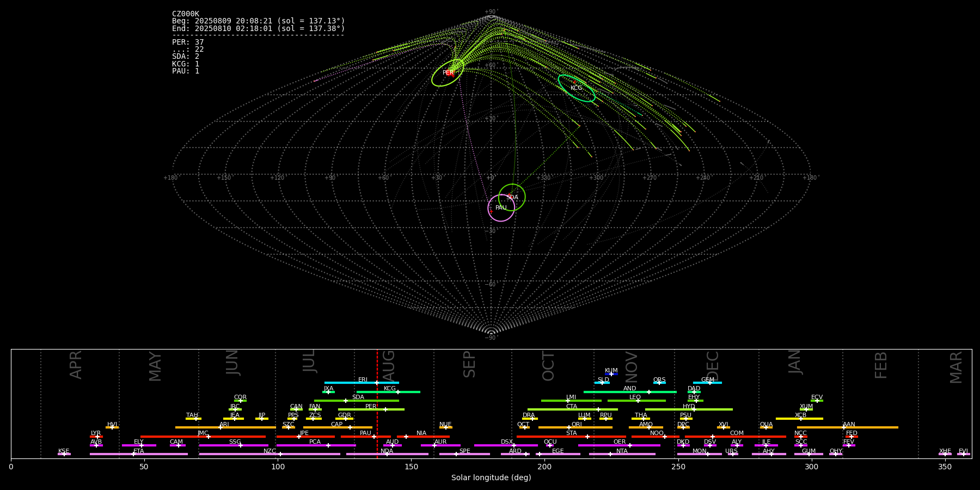The image size is (980, 490).
Task: Click the pink PAU radiant circle on map
Action: click(x=501, y=208)
